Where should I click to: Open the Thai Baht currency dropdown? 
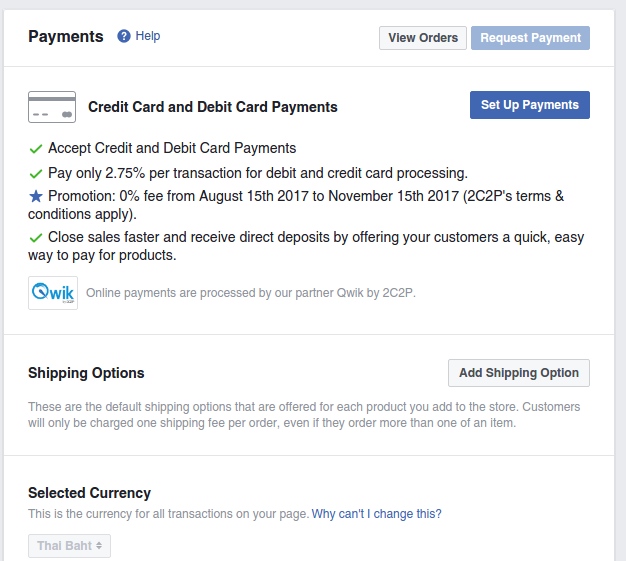[69, 546]
